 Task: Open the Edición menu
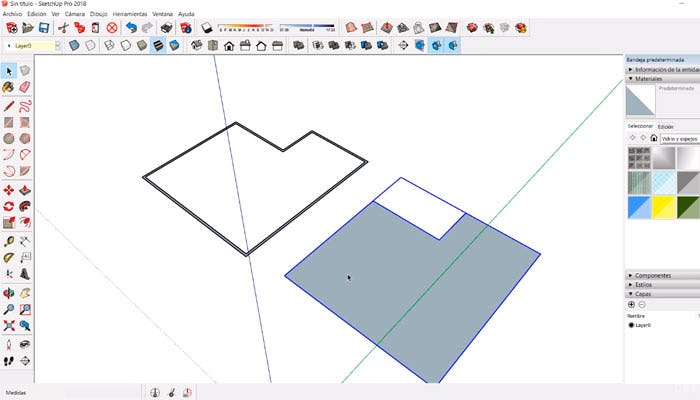click(x=37, y=14)
